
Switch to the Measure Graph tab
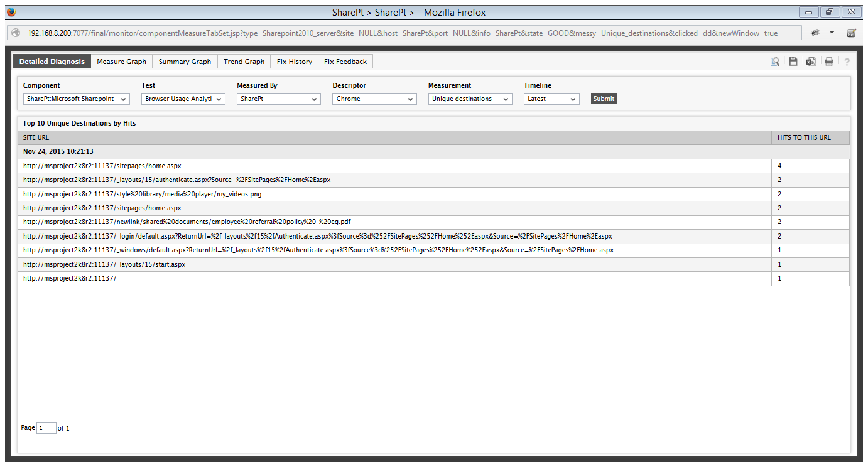(x=122, y=62)
